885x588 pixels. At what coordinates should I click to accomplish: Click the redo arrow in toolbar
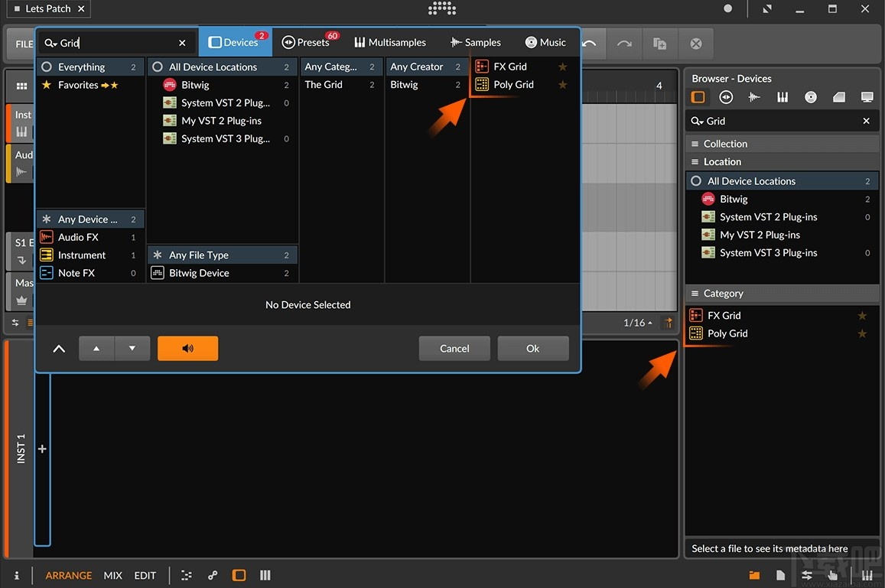pos(624,44)
